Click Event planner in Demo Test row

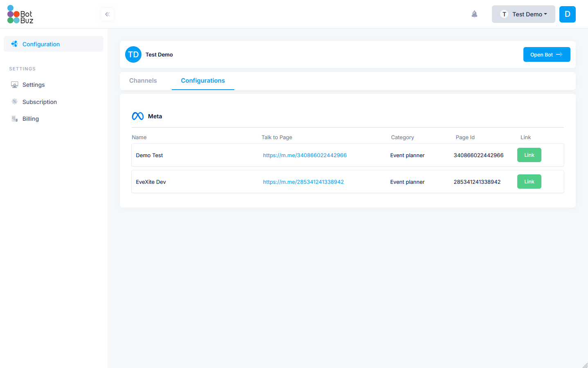pyautogui.click(x=407, y=155)
